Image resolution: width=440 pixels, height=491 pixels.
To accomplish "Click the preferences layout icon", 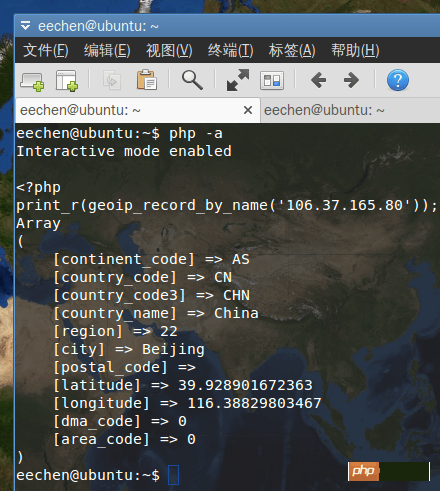I will click(x=272, y=81).
